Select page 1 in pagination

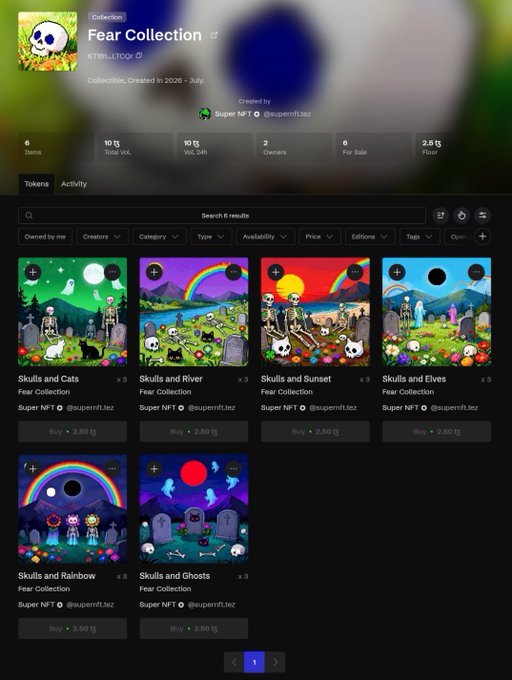click(254, 662)
